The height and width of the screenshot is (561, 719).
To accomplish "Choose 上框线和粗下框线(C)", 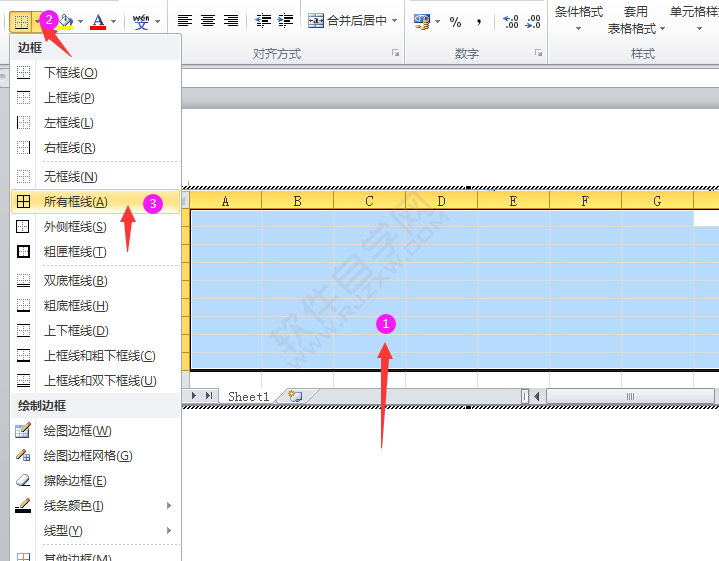I will (95, 355).
